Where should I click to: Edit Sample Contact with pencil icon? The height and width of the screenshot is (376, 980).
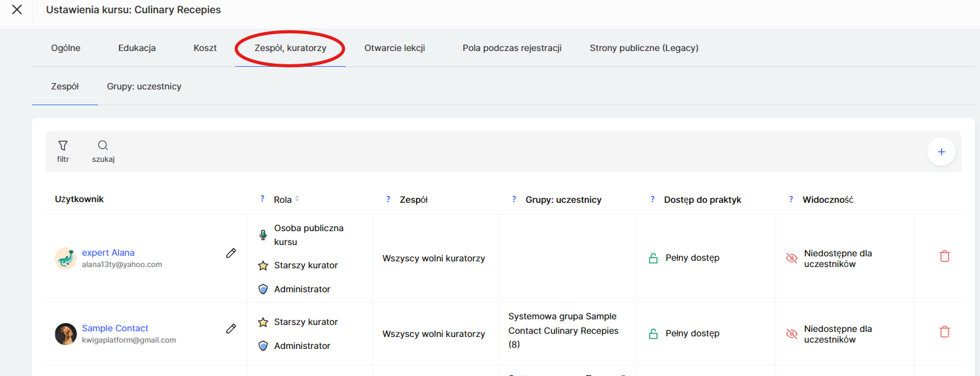pyautogui.click(x=231, y=329)
